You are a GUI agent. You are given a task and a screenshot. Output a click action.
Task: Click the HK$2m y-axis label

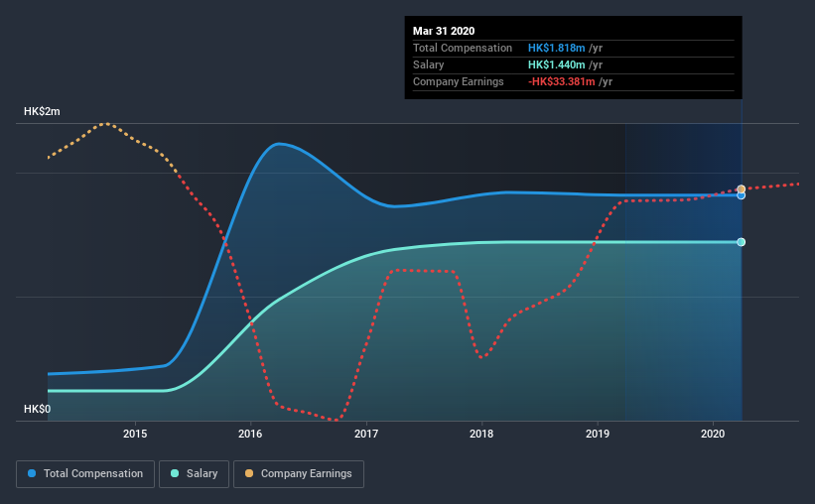pyautogui.click(x=42, y=112)
